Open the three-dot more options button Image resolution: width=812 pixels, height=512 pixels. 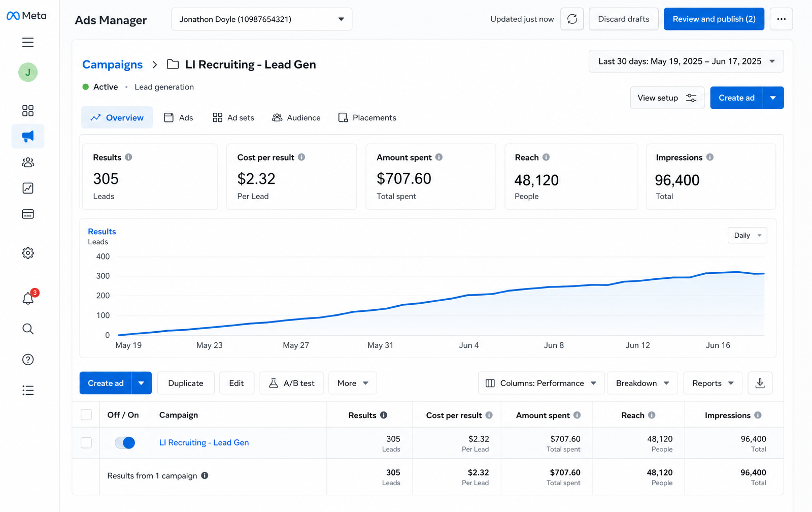pyautogui.click(x=781, y=19)
